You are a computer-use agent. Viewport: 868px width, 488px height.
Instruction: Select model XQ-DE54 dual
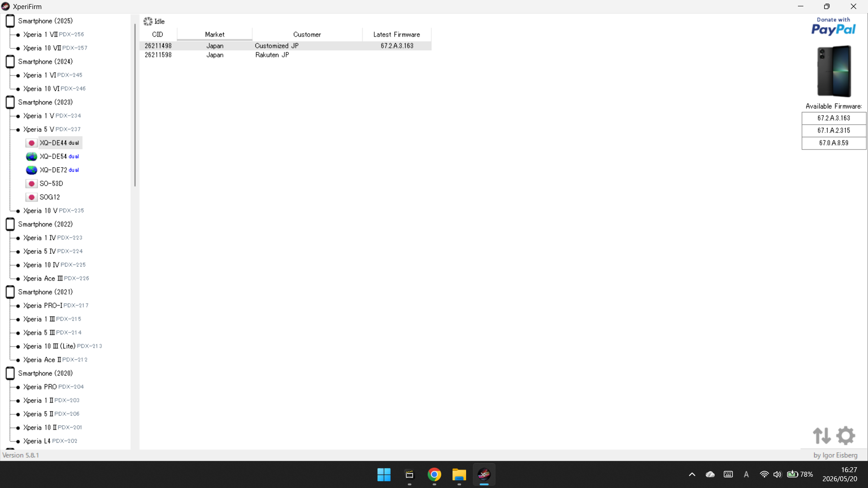(x=59, y=156)
